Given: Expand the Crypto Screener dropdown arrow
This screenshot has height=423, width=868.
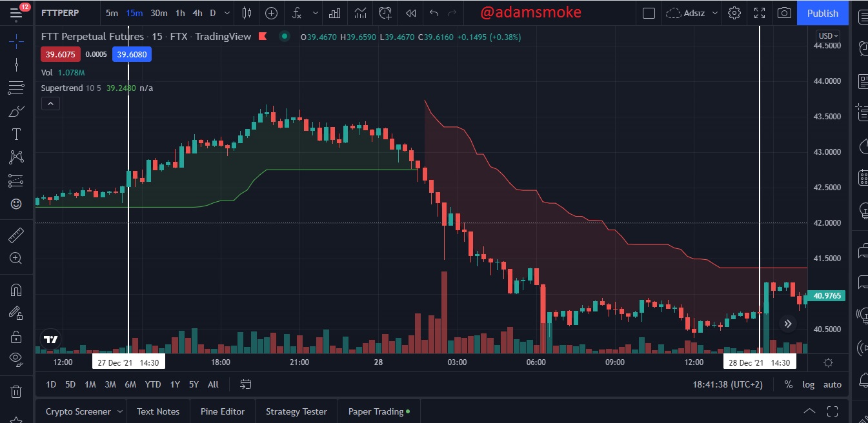Looking at the screenshot, I should pyautogui.click(x=119, y=411).
